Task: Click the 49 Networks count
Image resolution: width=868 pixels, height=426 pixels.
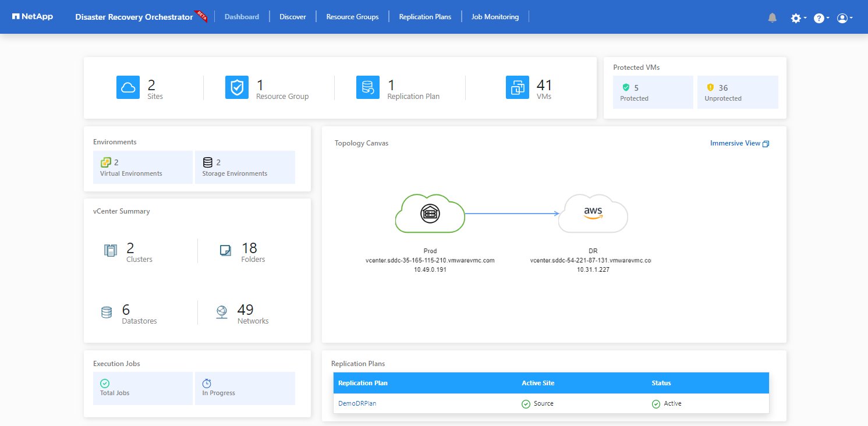Action: (x=245, y=310)
